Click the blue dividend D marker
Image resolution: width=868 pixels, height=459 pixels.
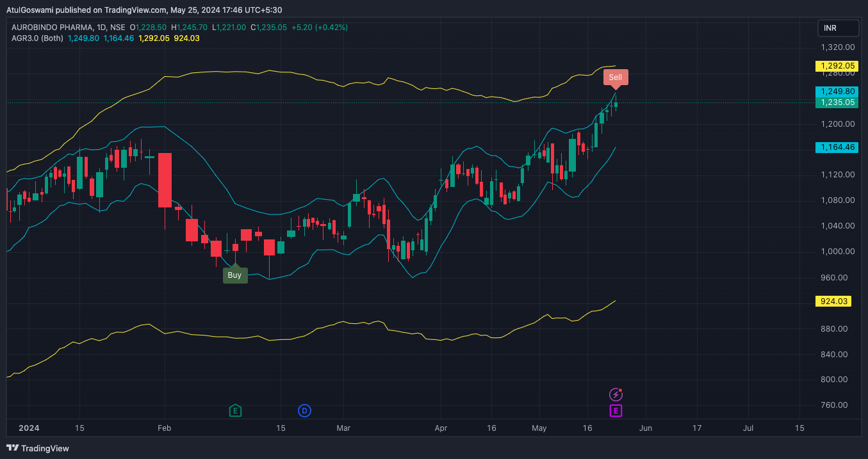point(305,410)
